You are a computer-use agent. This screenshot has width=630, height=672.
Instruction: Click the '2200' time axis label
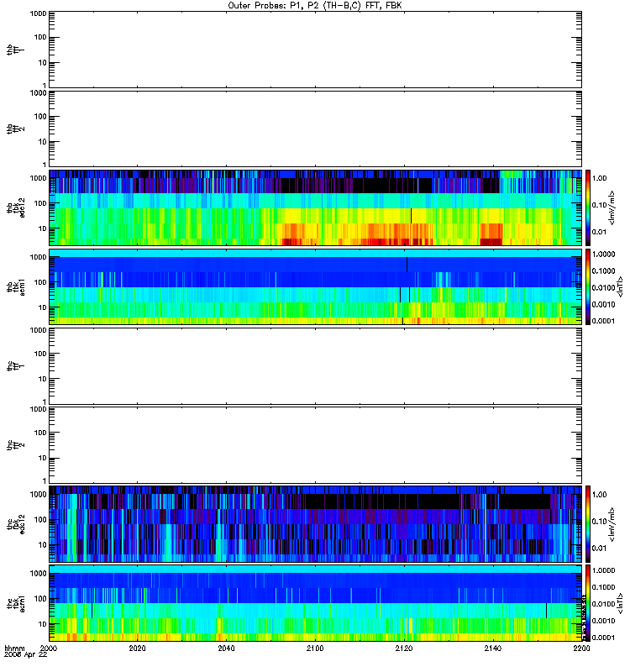click(581, 648)
